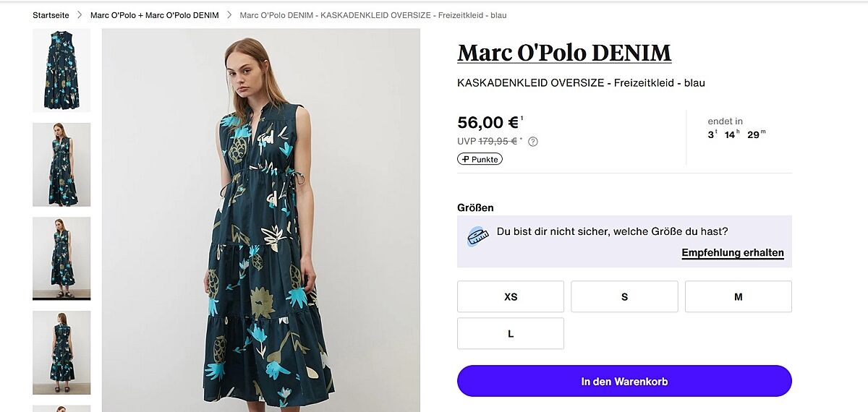Click the current product breadcrumb text
The width and height of the screenshot is (868, 412).
point(373,15)
